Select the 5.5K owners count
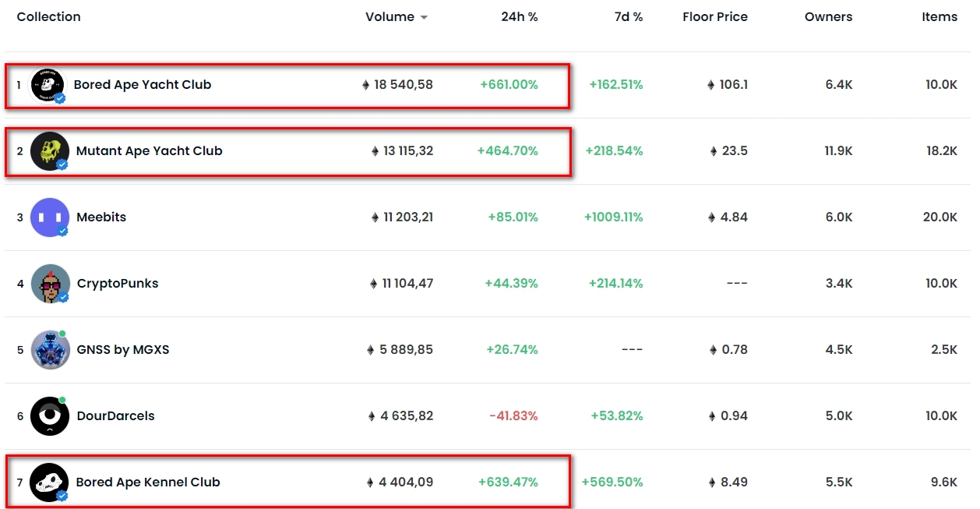Viewport: 980px width, 509px height. (839, 482)
